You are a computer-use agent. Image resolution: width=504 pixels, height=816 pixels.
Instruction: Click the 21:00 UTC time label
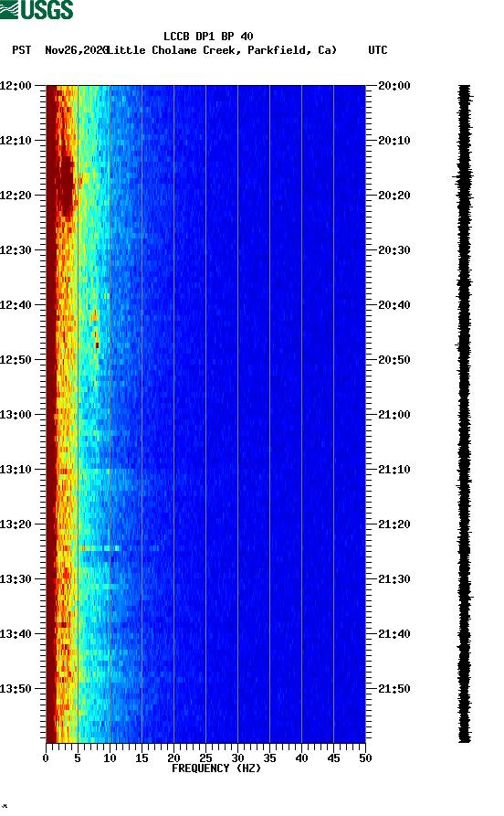[x=394, y=415]
